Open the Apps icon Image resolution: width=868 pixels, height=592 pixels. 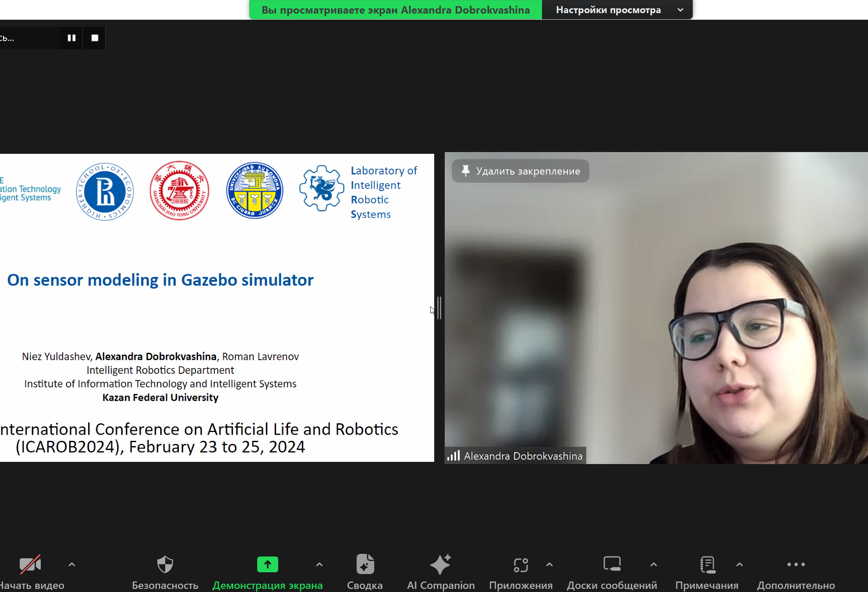521,564
